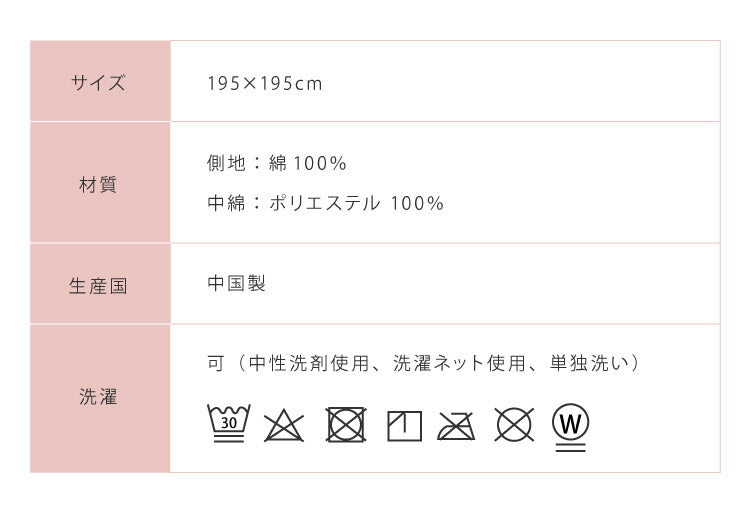Click the do-not-dry-clean crossed circle icon
The image size is (750, 532).
(514, 425)
